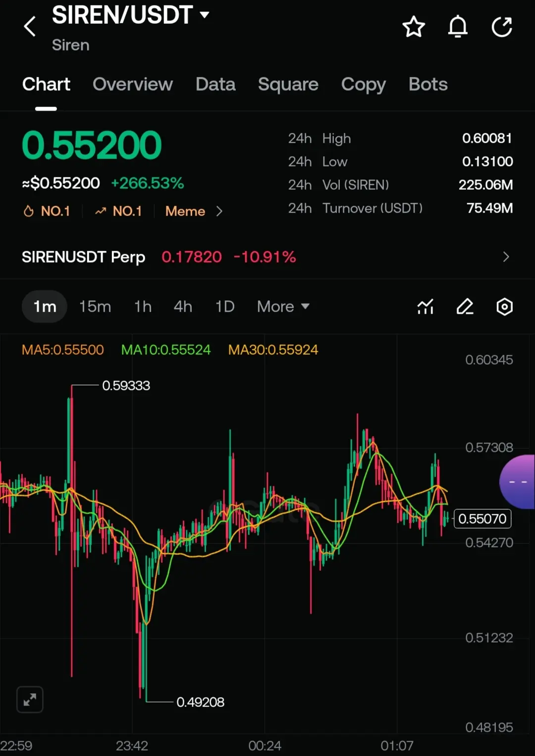Tap the MA30:0.55924 indicator label
This screenshot has width=535, height=756.
273,350
